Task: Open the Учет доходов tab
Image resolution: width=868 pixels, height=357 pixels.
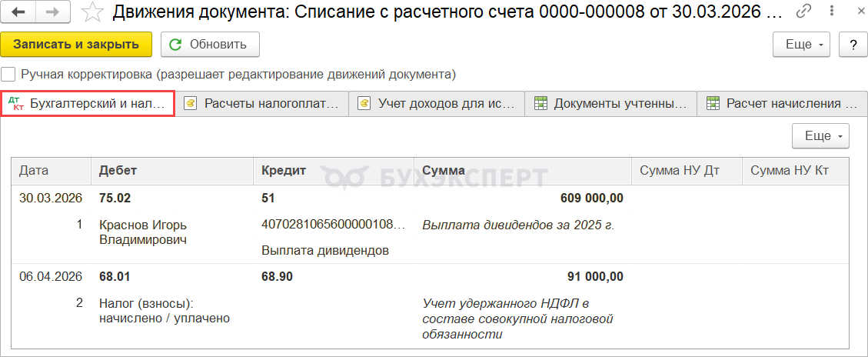Action: [x=437, y=103]
